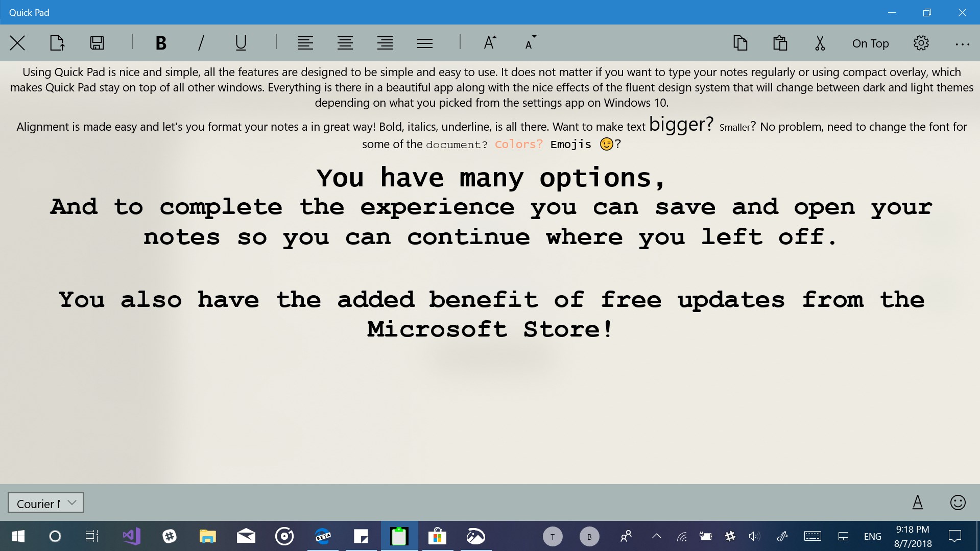Change ENG input language
The image size is (980, 551).
coord(873,537)
